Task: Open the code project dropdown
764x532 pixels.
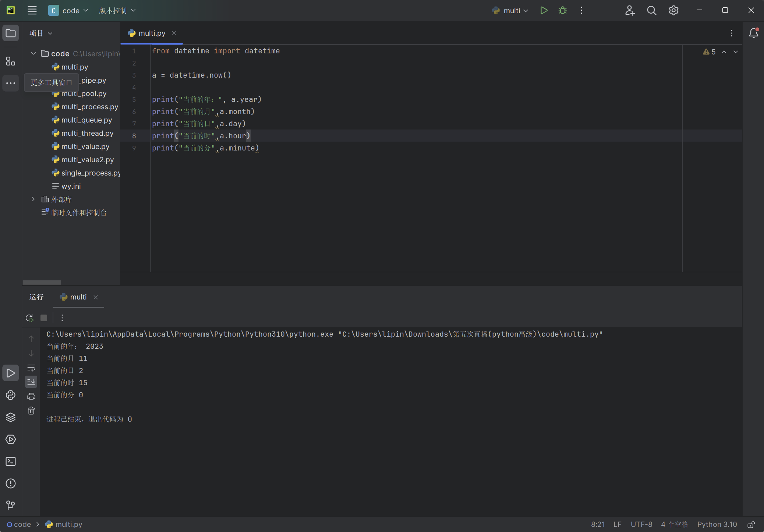Action: (x=68, y=11)
